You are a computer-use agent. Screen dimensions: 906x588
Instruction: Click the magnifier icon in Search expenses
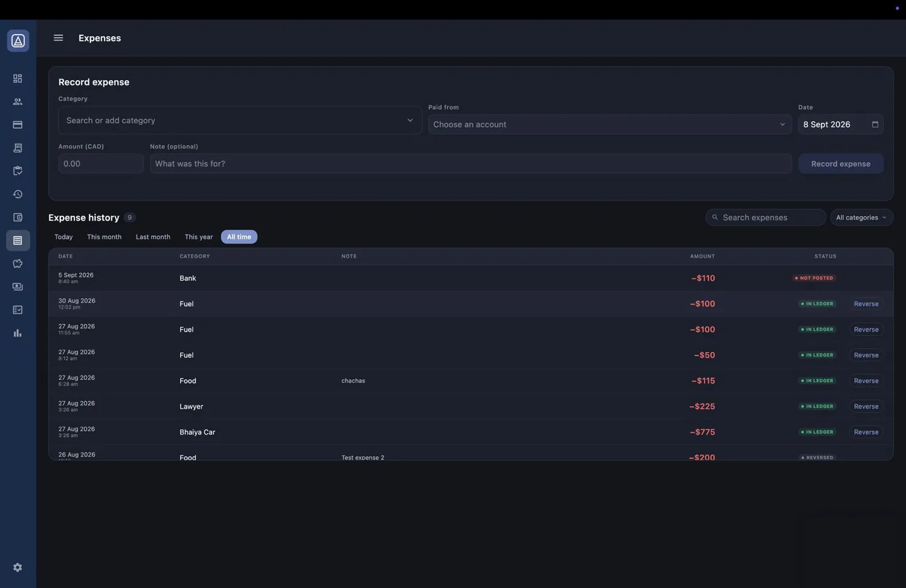[x=715, y=218]
